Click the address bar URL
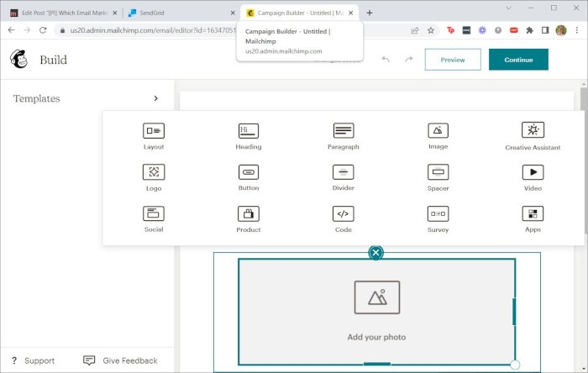 (x=153, y=30)
